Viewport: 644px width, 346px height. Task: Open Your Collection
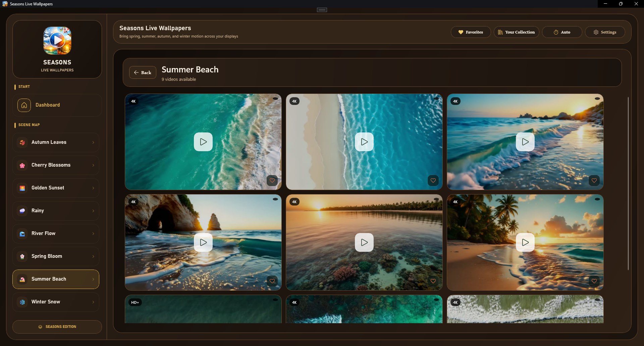tap(516, 32)
